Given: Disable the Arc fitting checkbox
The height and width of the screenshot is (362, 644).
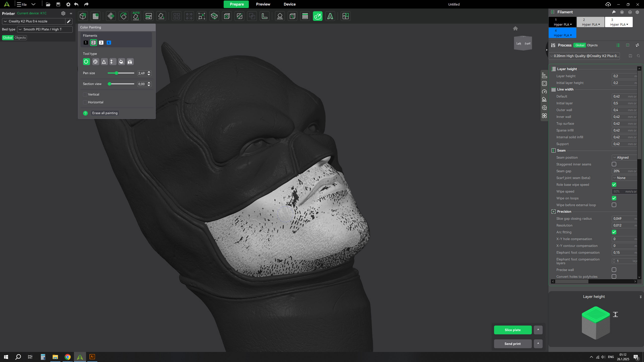Looking at the screenshot, I should tap(614, 232).
